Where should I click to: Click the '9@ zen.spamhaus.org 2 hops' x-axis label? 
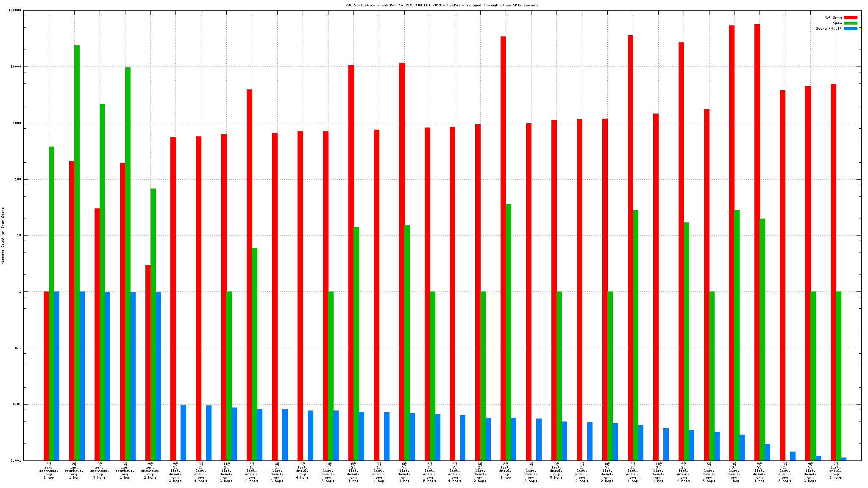(x=150, y=471)
